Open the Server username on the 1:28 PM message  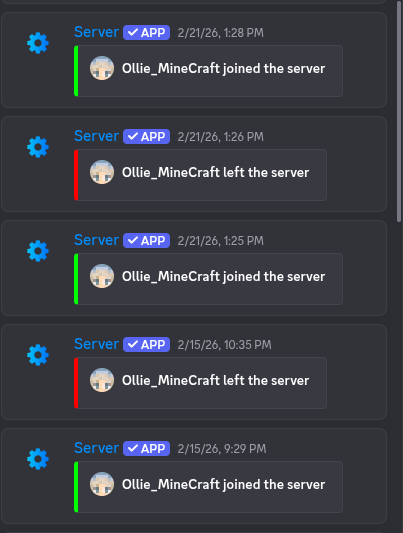97,32
